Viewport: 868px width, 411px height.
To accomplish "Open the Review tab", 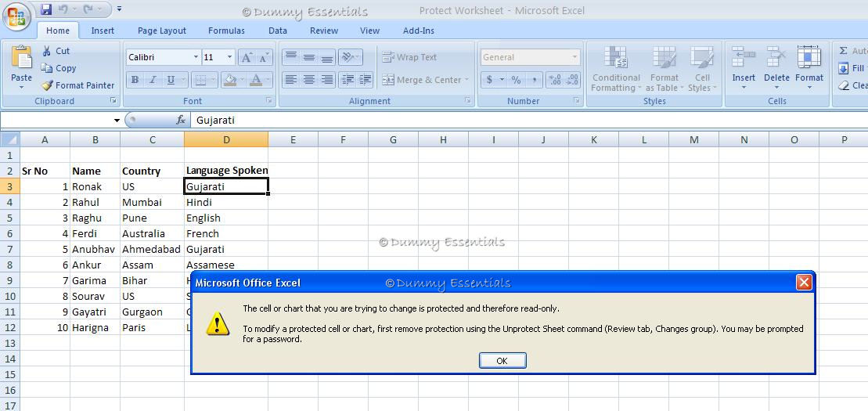I will coord(324,31).
